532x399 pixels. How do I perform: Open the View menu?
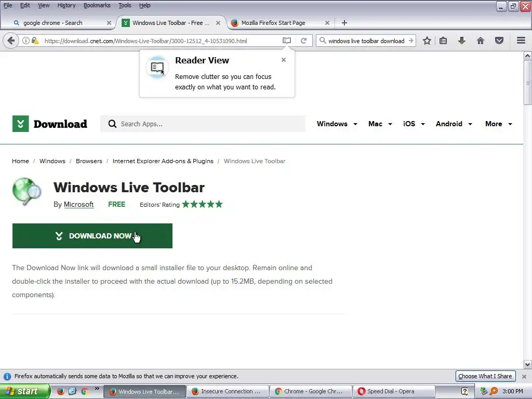pyautogui.click(x=44, y=5)
